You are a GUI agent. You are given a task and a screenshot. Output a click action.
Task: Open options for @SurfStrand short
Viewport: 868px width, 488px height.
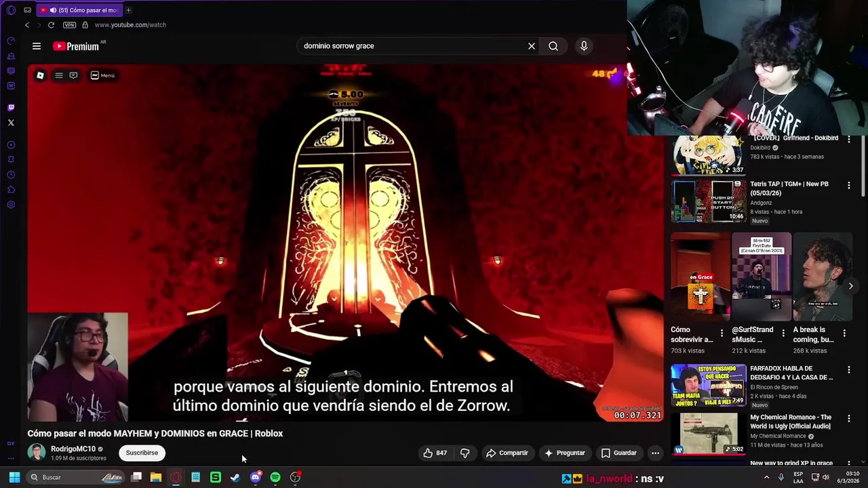(783, 333)
